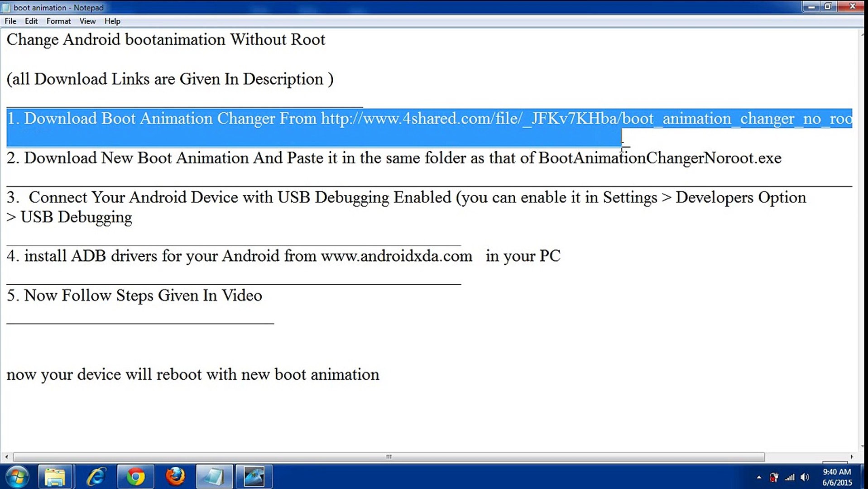
Task: Open the Windows Start menu
Action: coord(17,477)
